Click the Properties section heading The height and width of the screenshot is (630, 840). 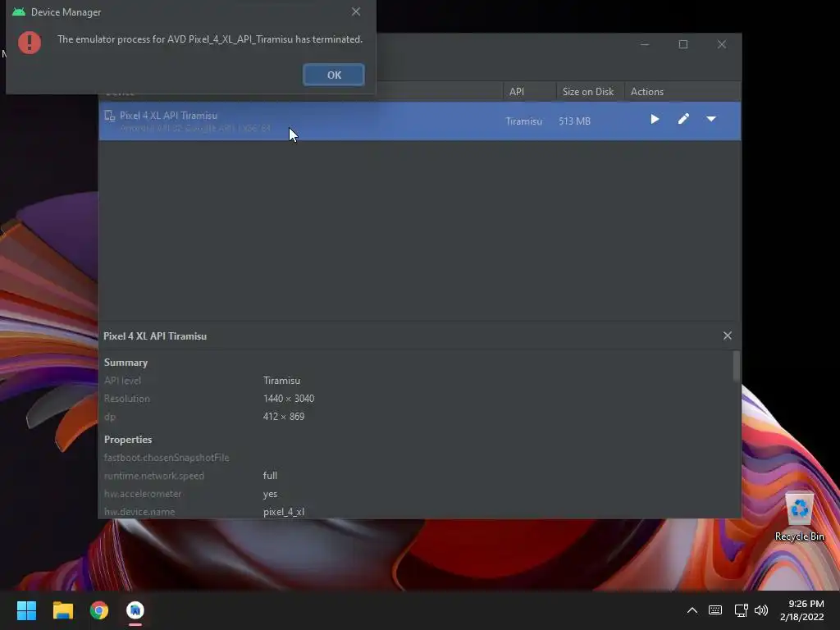point(127,440)
